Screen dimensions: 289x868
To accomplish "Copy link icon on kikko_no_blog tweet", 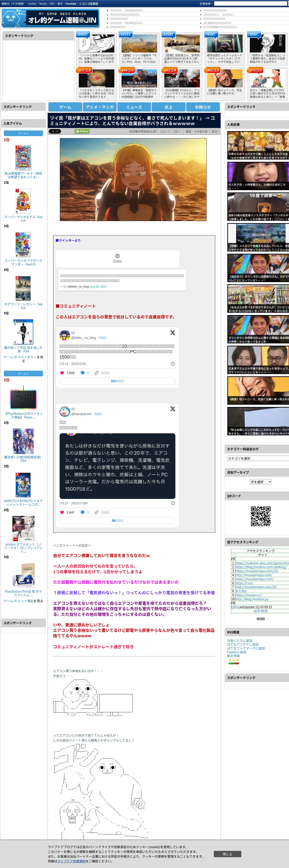I will click(x=97, y=373).
